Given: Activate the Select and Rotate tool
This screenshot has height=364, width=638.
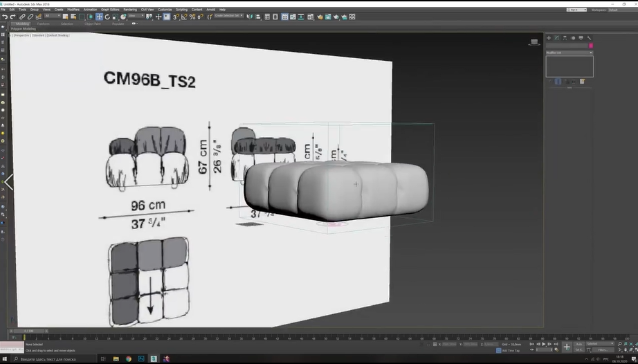Looking at the screenshot, I should pyautogui.click(x=107, y=17).
